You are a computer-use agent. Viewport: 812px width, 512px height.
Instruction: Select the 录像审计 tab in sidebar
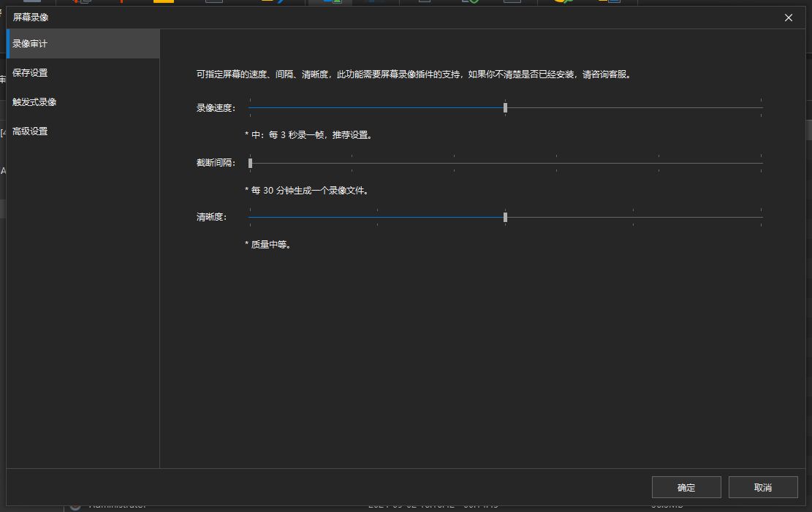[x=83, y=44]
